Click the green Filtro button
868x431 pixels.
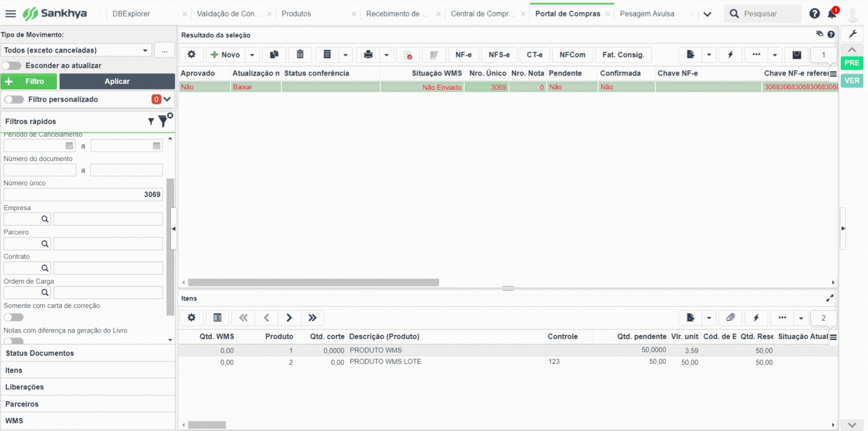29,81
